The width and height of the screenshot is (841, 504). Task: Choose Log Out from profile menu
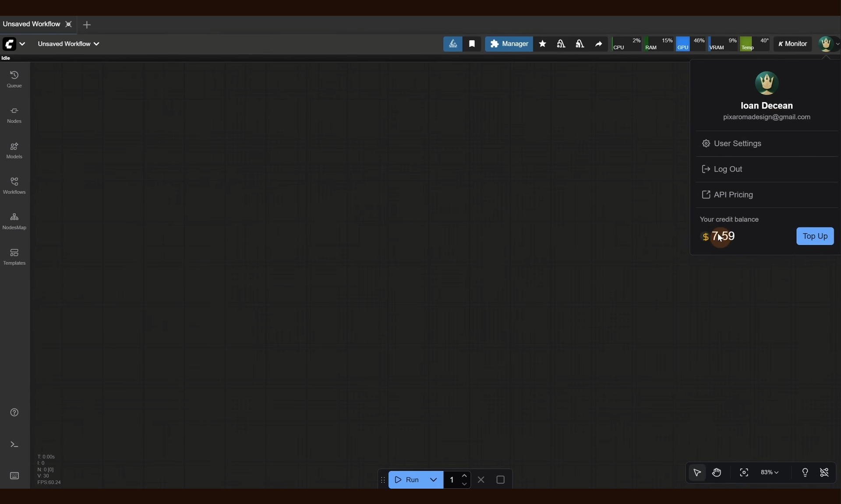click(x=728, y=169)
